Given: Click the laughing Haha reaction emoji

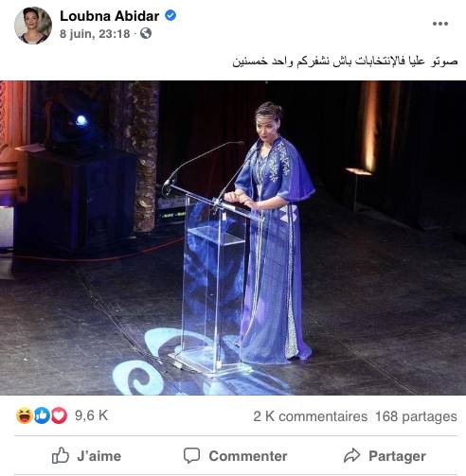Looking at the screenshot, I should pos(25,415).
